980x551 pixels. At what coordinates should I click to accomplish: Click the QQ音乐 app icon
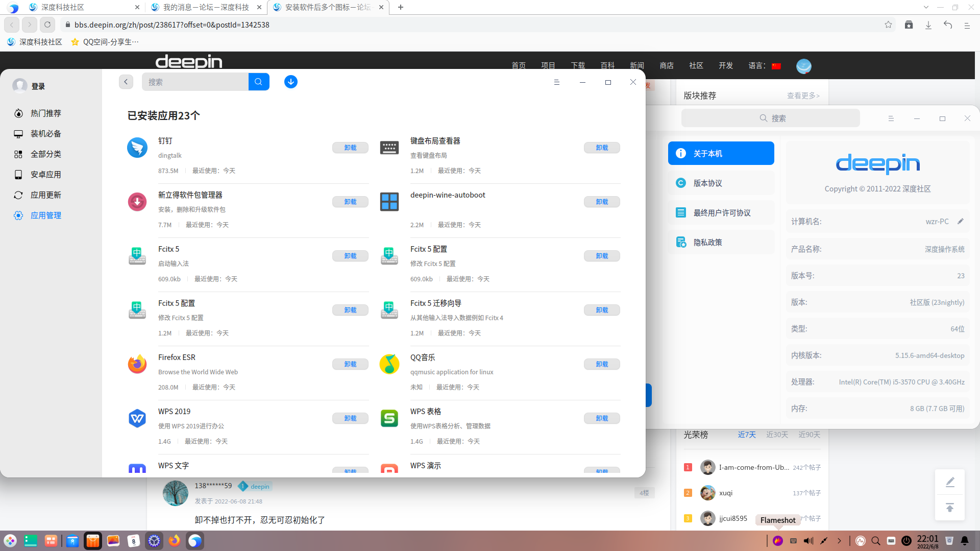(x=389, y=364)
